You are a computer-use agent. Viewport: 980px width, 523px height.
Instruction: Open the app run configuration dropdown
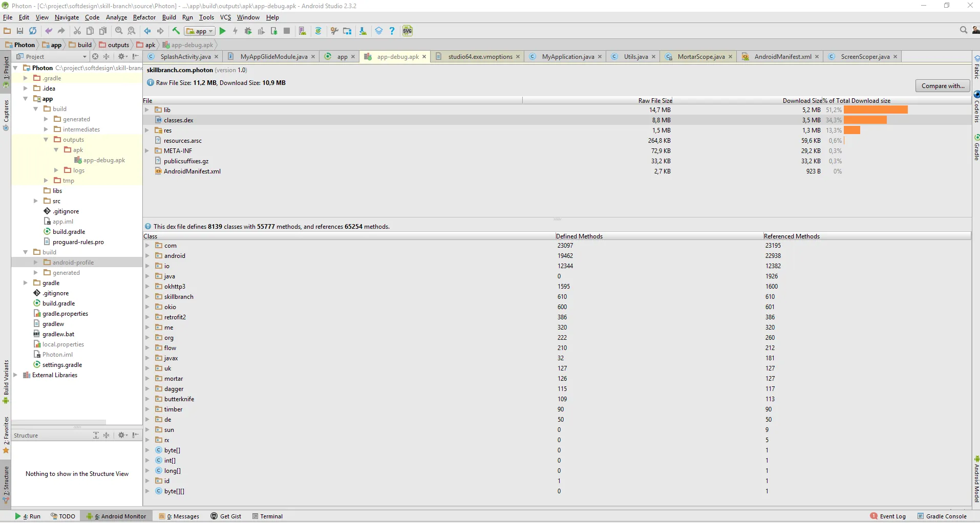tap(200, 31)
